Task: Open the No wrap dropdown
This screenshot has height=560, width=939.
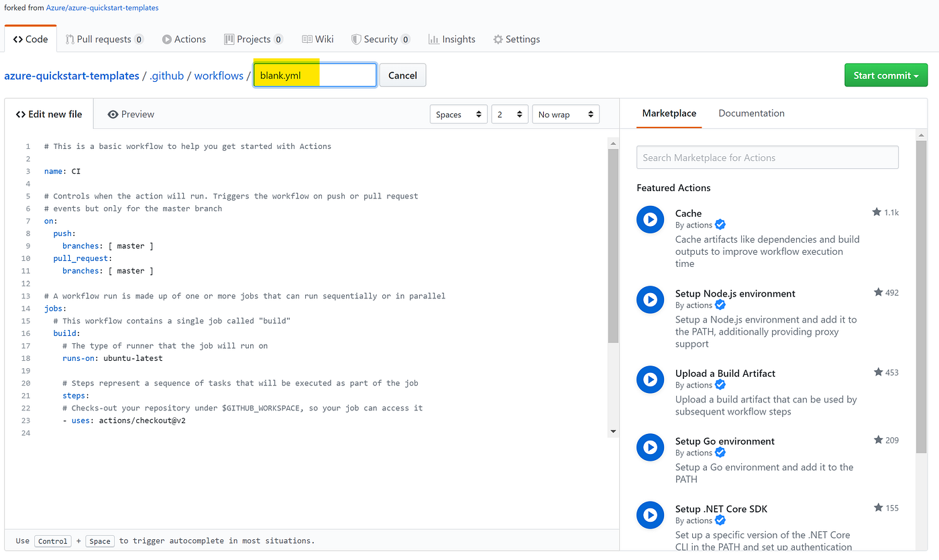Action: (565, 114)
